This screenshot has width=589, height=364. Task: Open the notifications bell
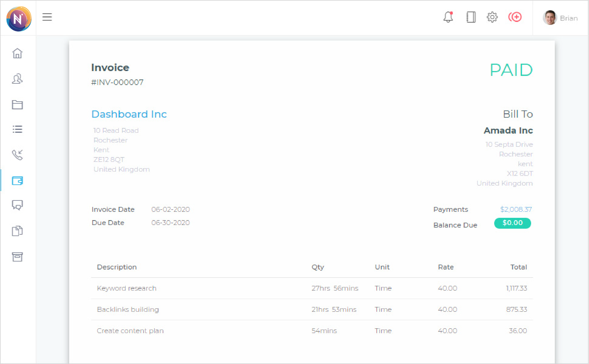448,17
